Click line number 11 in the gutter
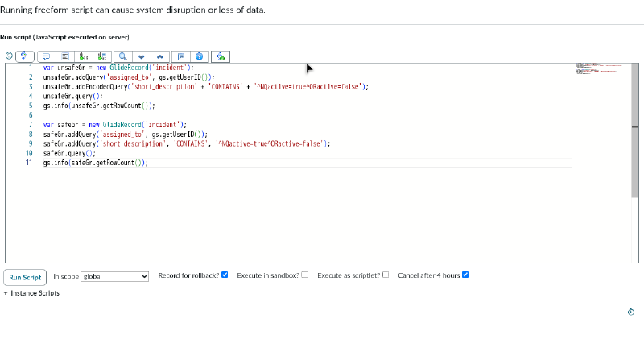Viewport: 644px width, 356px height. coord(29,163)
